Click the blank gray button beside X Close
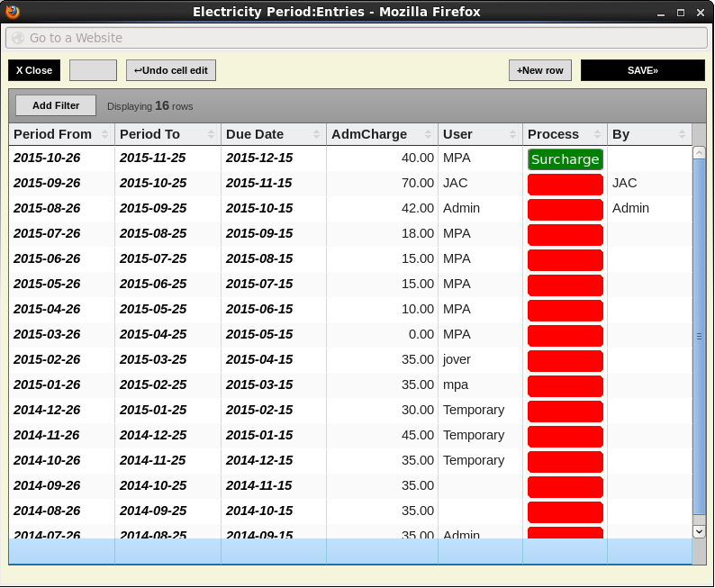Viewport: 715px width, 588px height. pyautogui.click(x=93, y=70)
